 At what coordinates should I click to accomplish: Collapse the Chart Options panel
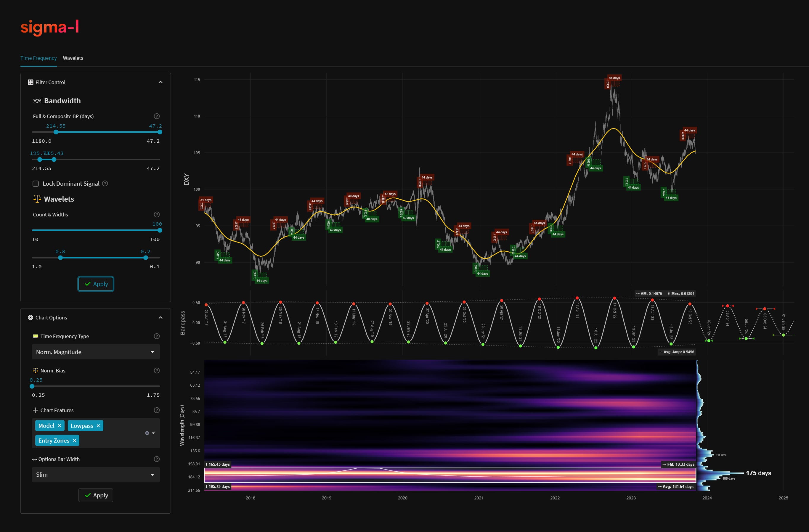click(x=160, y=317)
